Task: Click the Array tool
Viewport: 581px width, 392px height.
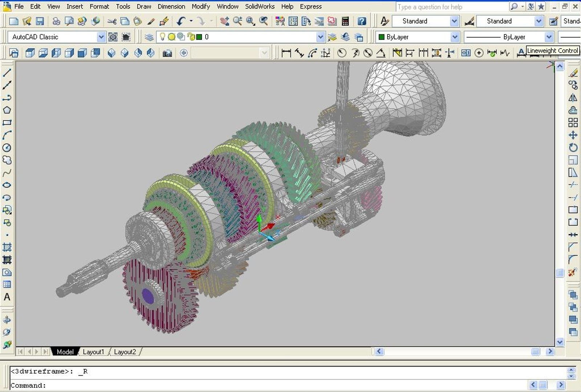Action: tap(573, 123)
